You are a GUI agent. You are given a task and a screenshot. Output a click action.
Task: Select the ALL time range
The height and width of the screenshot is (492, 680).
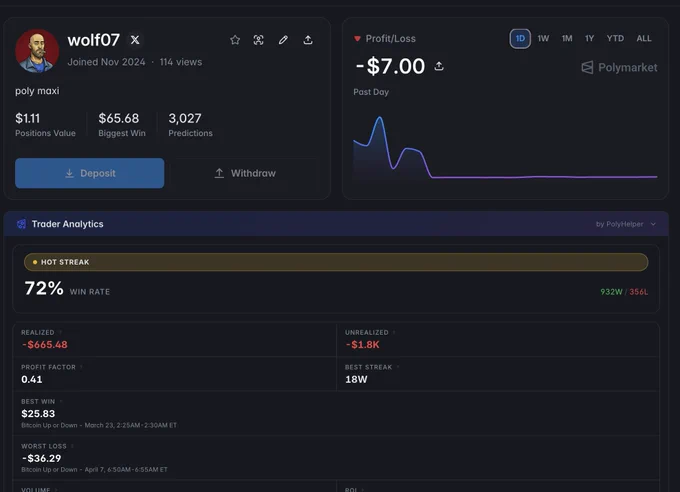[x=644, y=39]
